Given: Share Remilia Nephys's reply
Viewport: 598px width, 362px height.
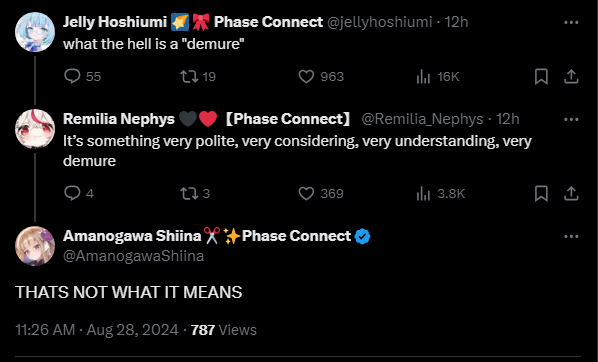Looking at the screenshot, I should (x=571, y=194).
